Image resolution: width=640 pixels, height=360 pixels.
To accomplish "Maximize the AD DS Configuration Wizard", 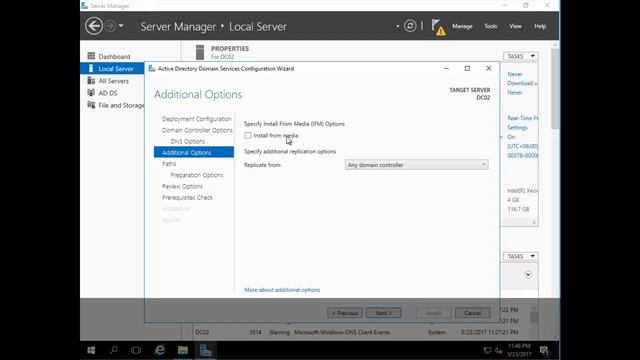I will point(467,69).
